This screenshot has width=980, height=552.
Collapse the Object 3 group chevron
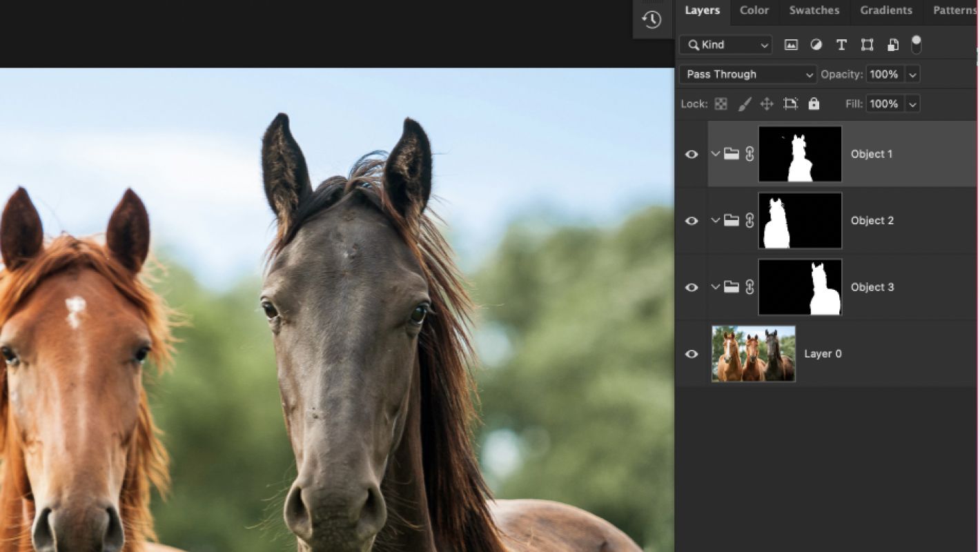click(x=715, y=287)
